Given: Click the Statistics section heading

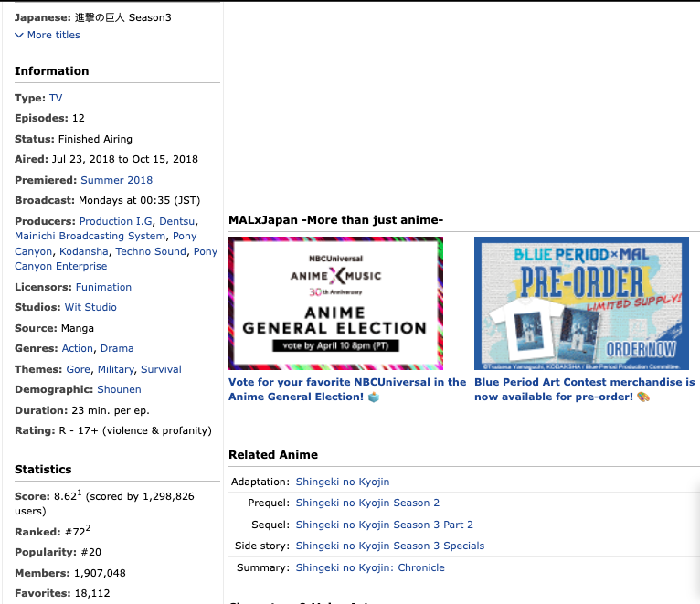Looking at the screenshot, I should tap(43, 469).
